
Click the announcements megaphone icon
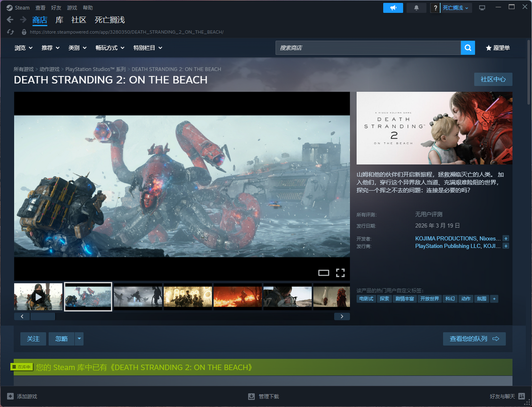pos(393,8)
